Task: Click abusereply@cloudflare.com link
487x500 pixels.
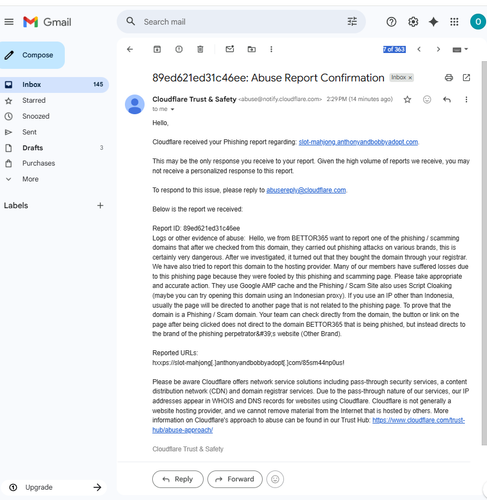Action: pyautogui.click(x=306, y=190)
